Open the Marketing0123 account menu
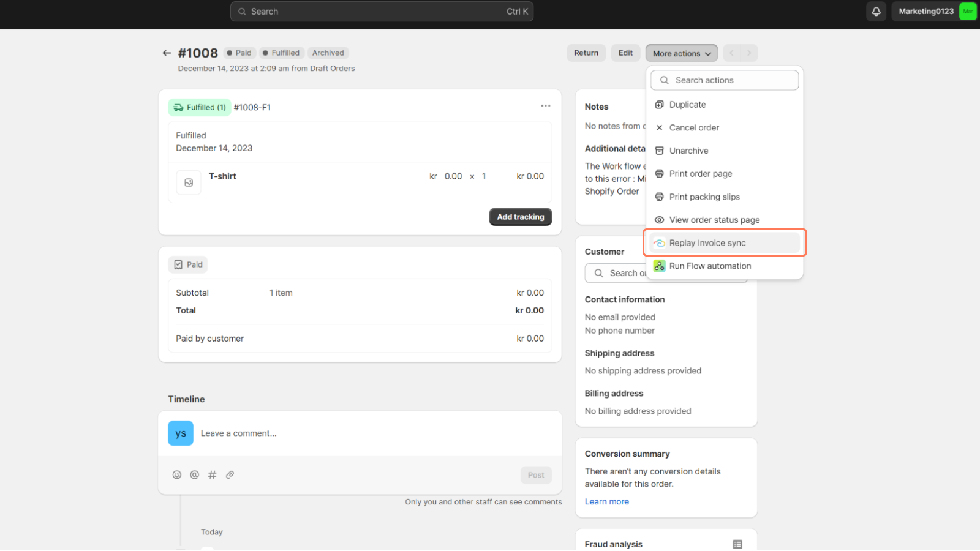980x551 pixels. coord(933,12)
